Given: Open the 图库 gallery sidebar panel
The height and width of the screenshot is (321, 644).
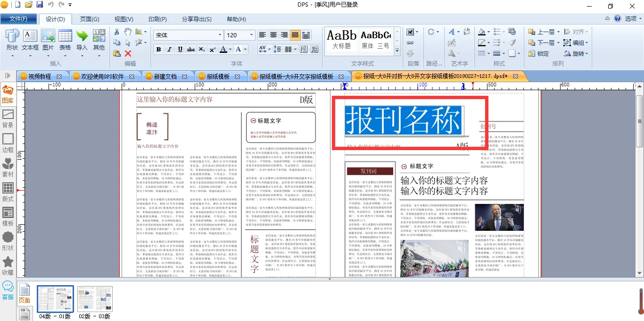Looking at the screenshot, I should coord(8,94).
